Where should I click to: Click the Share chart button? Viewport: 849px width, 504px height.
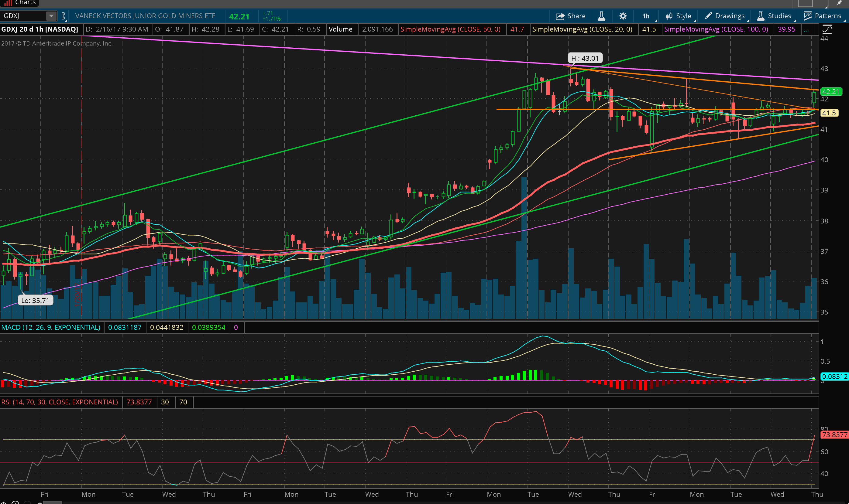[x=570, y=16]
